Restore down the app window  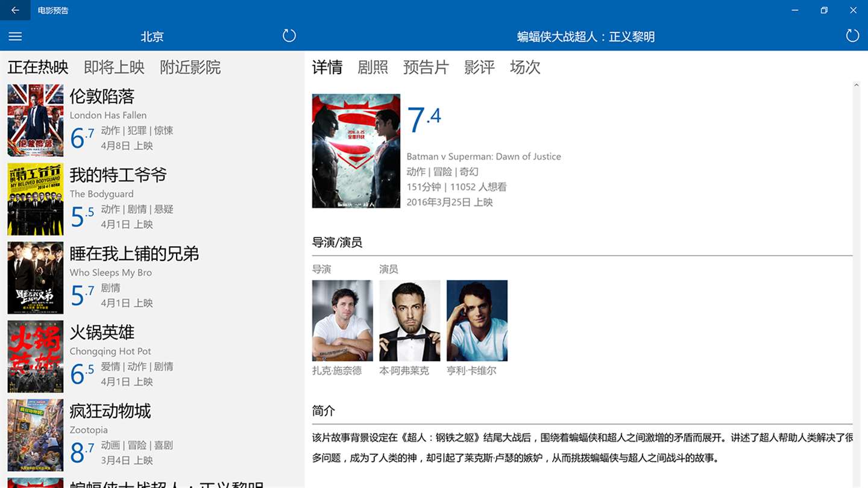click(x=824, y=10)
